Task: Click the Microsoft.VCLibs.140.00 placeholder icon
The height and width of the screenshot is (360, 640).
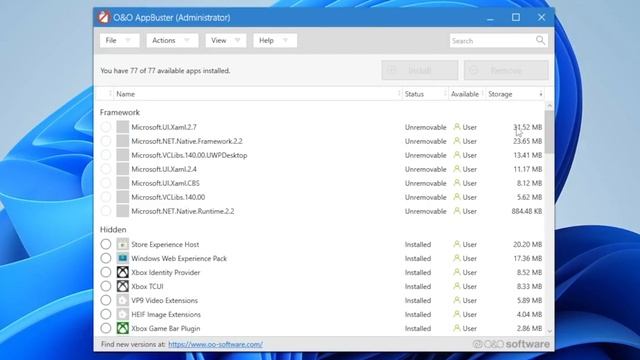Action: click(122, 197)
